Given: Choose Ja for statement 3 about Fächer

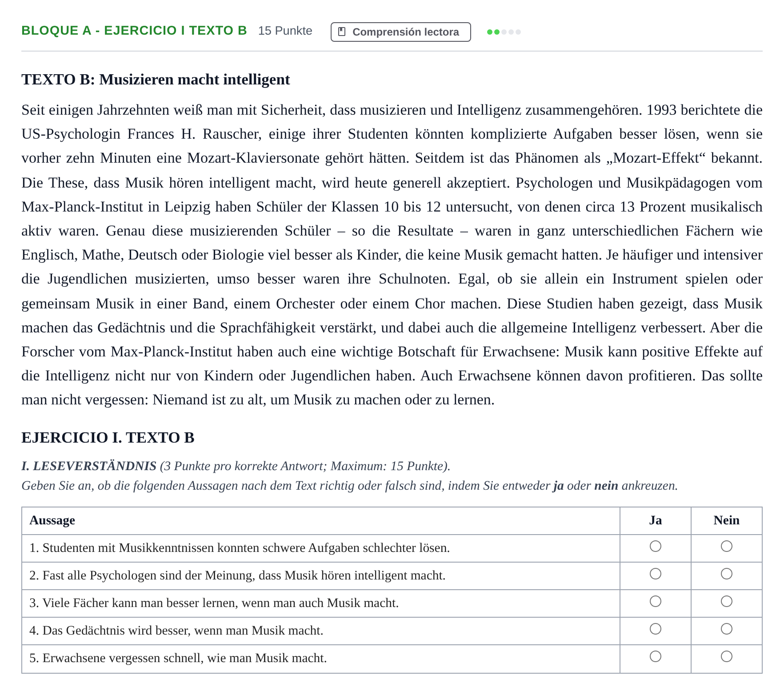Looking at the screenshot, I should (x=656, y=601).
